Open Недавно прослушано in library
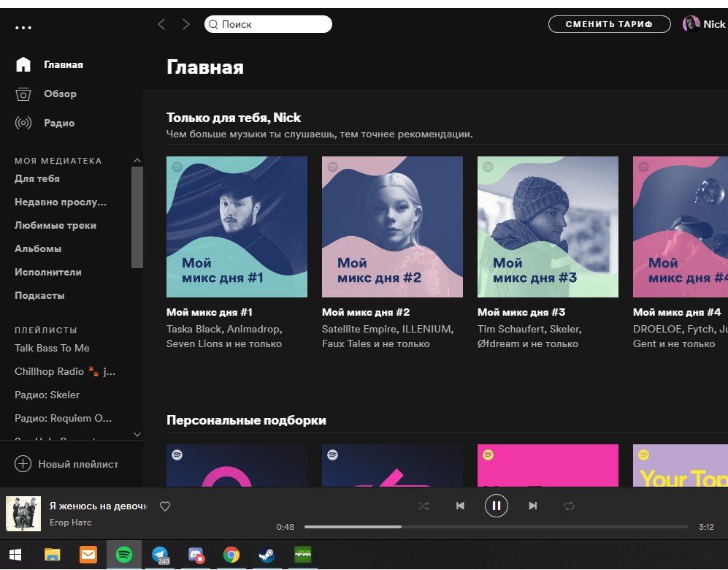 point(61,202)
